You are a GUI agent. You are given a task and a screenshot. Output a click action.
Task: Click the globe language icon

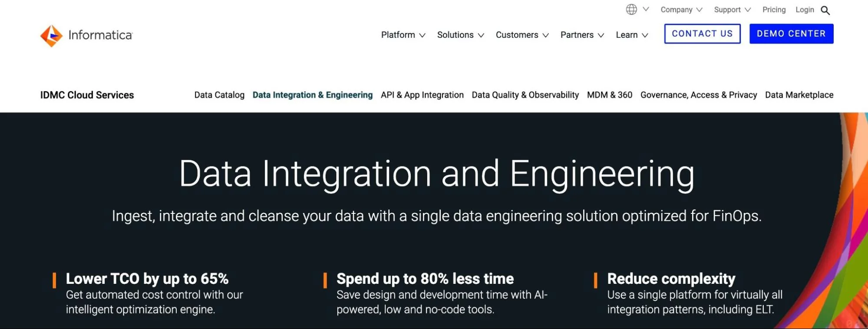631,9
